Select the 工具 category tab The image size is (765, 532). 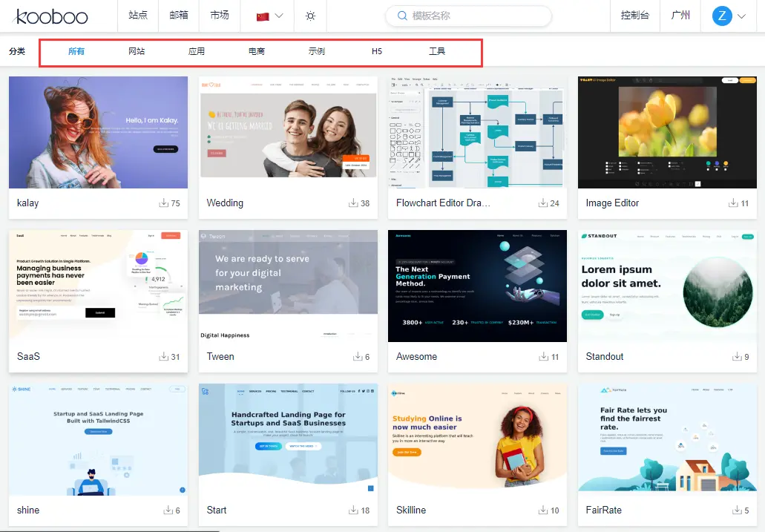click(437, 51)
